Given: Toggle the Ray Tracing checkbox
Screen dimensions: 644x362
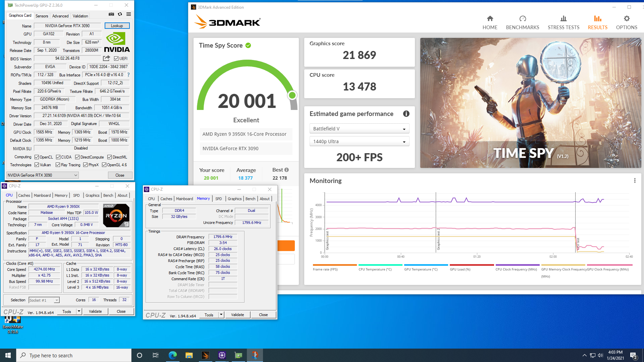Looking at the screenshot, I should point(58,165).
